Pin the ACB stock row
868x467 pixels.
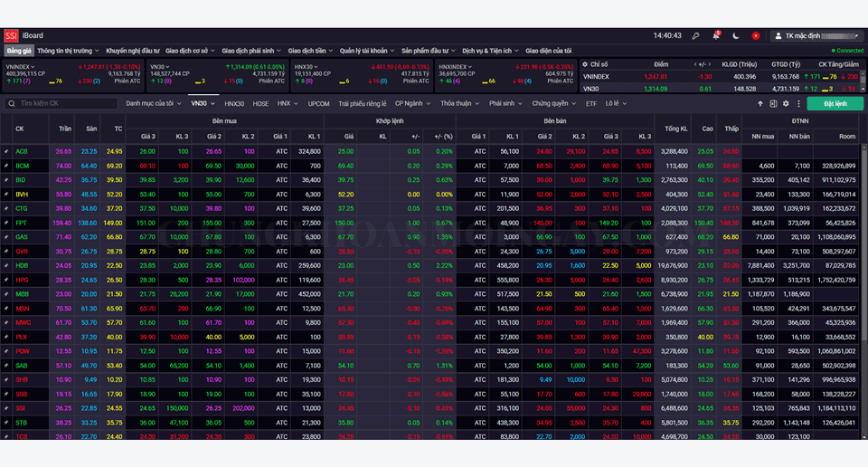tap(6, 151)
